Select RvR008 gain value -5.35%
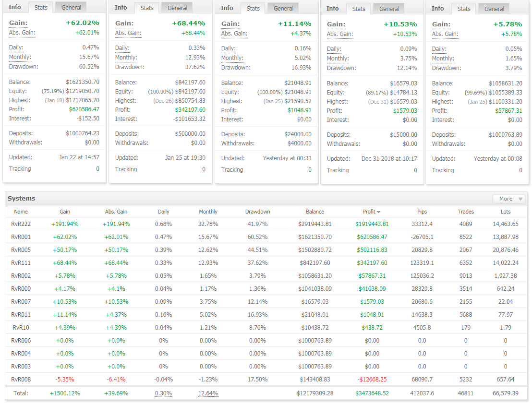Image resolution: width=532 pixels, height=404 pixels. [65, 379]
